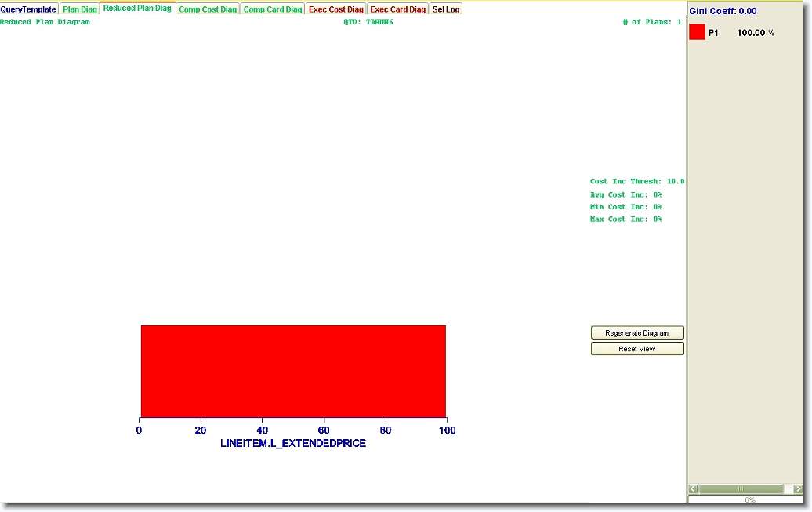Go to the Exec Card Diag tab
This screenshot has height=512, width=812.
(x=397, y=9)
